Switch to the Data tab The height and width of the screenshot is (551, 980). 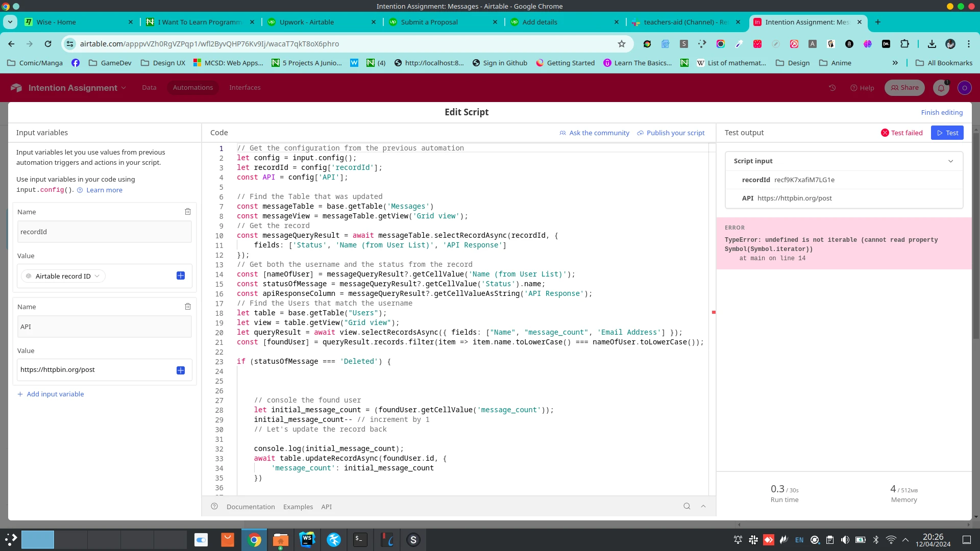(x=149, y=88)
